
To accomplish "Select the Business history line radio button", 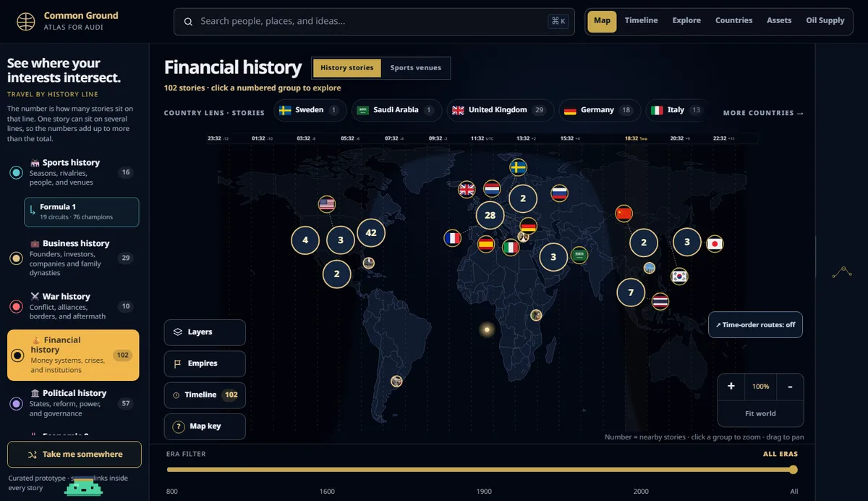I will pyautogui.click(x=16, y=258).
